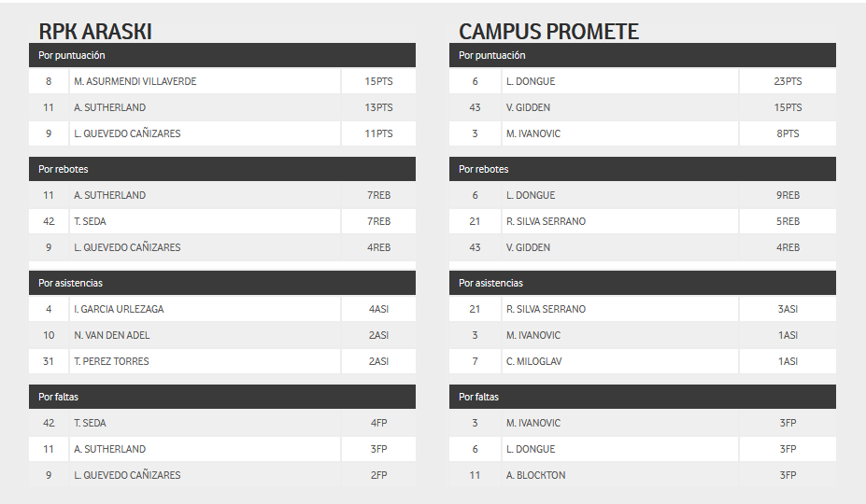
Task: Select V. Gidden's 15PTS scoring entry
Action: click(x=643, y=107)
